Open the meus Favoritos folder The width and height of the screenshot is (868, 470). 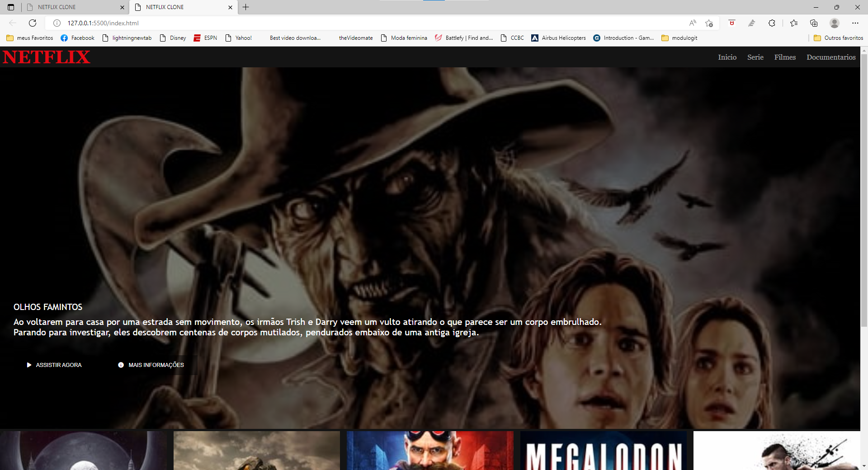(x=29, y=38)
